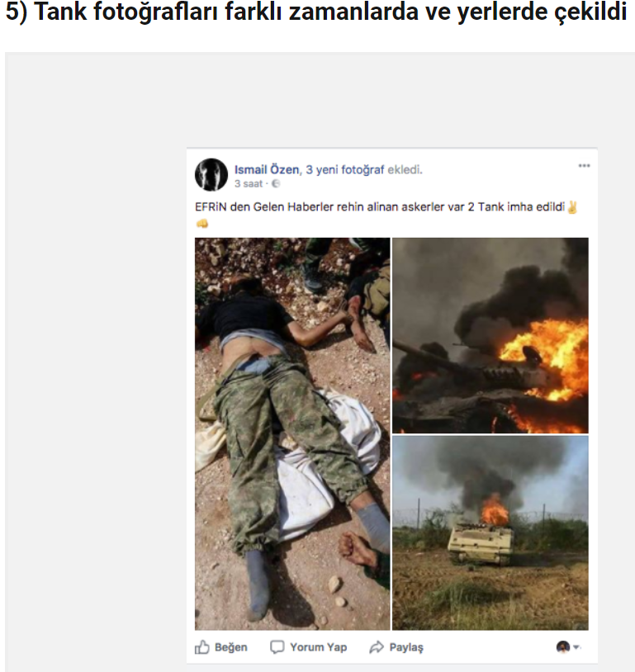Click the fist emoji under the post text
Image resolution: width=635 pixels, height=672 pixels.
pyautogui.click(x=202, y=223)
